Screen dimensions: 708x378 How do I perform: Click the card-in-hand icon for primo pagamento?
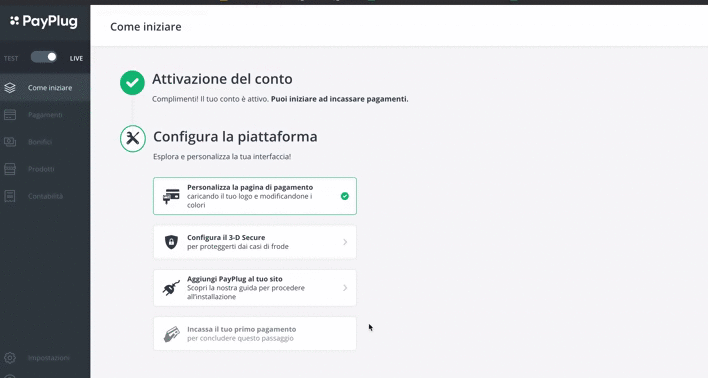pos(172,334)
